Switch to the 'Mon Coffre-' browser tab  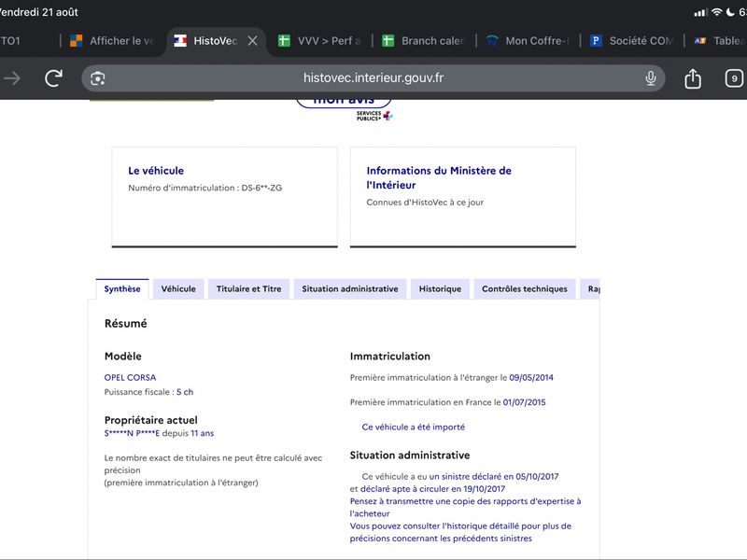(x=528, y=41)
